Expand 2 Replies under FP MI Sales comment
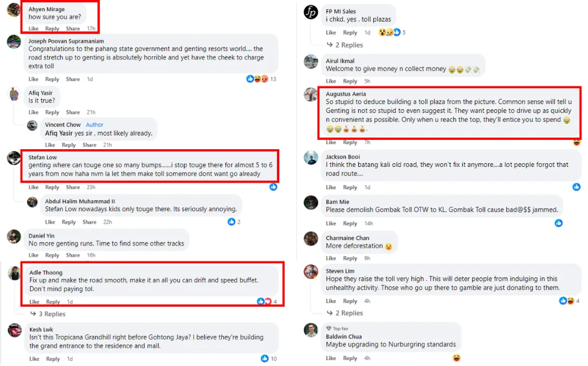 tap(349, 45)
